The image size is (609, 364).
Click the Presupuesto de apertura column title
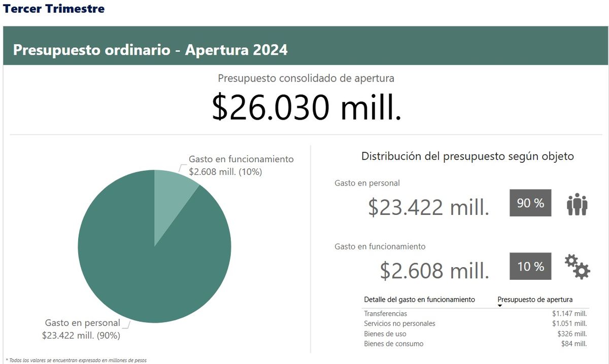536,299
